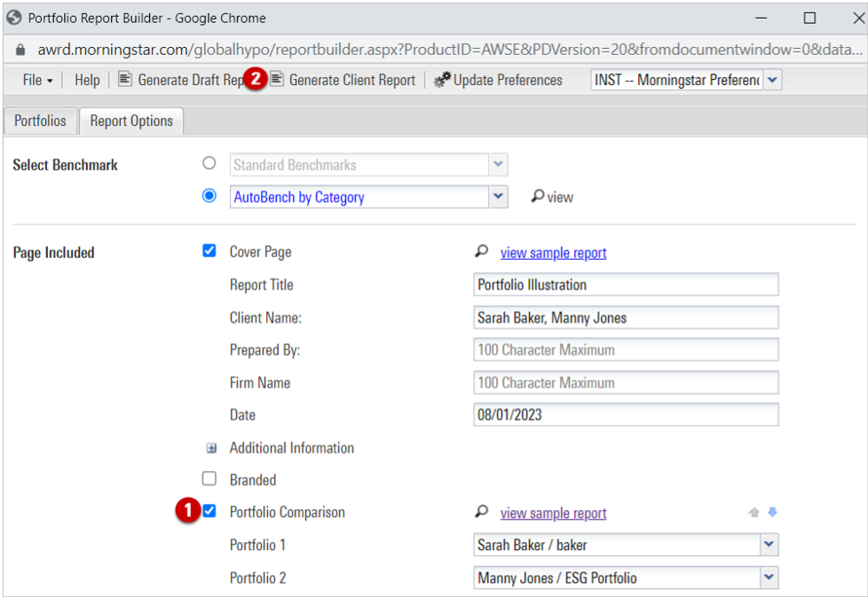Click Generate Draft Report toolbar button

point(182,80)
